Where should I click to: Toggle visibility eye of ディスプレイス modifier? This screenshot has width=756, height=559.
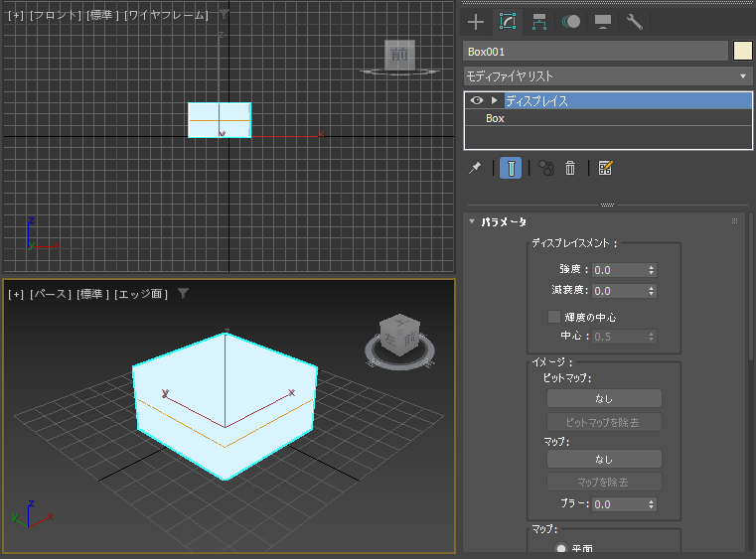(477, 100)
